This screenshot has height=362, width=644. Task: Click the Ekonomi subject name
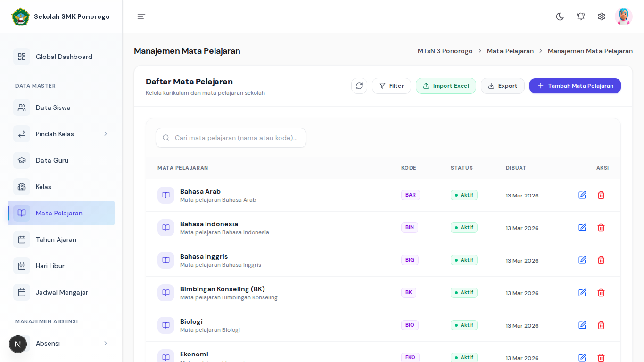(x=194, y=354)
